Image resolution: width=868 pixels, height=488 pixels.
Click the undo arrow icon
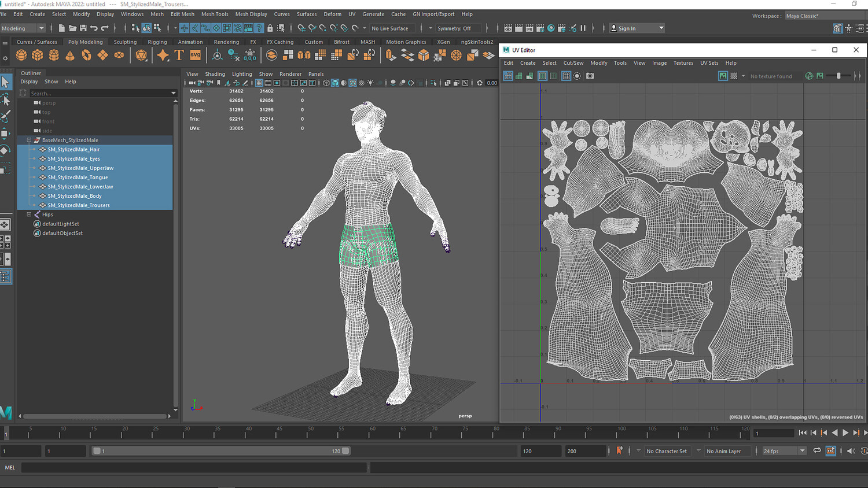tap(94, 28)
